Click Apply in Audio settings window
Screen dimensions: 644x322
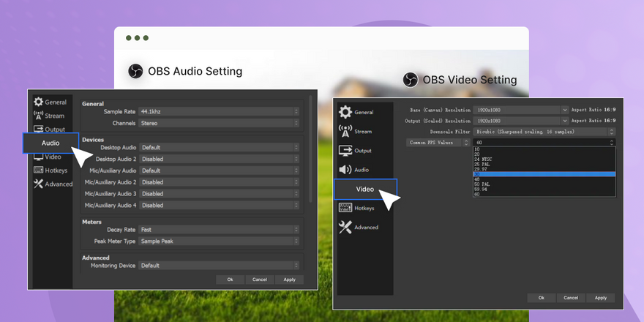pos(290,280)
